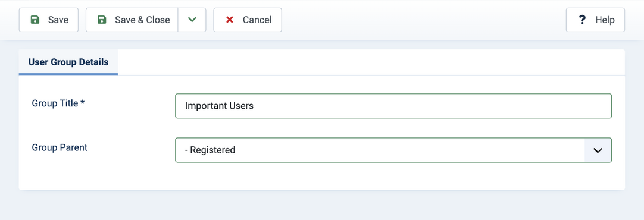Save the user group

pos(48,20)
